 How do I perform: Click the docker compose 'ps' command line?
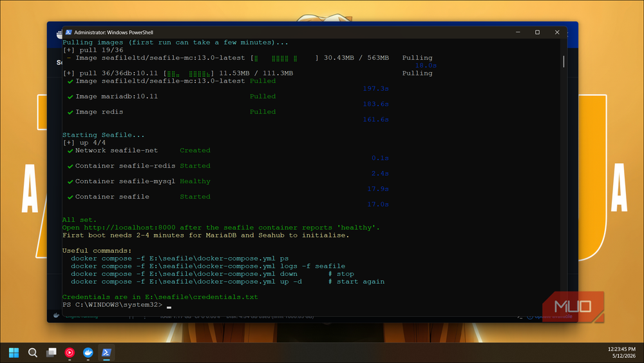(180, 259)
